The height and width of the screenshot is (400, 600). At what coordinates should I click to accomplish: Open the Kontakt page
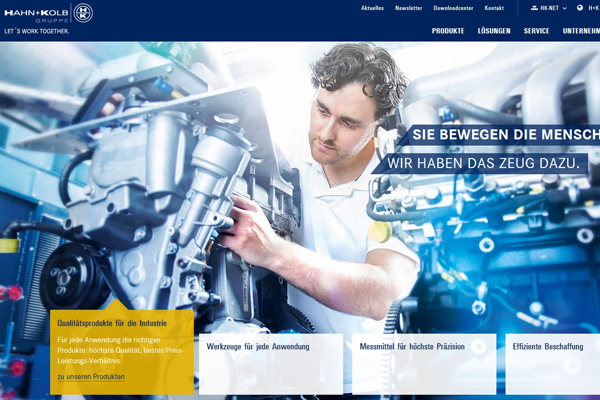pos(494,8)
